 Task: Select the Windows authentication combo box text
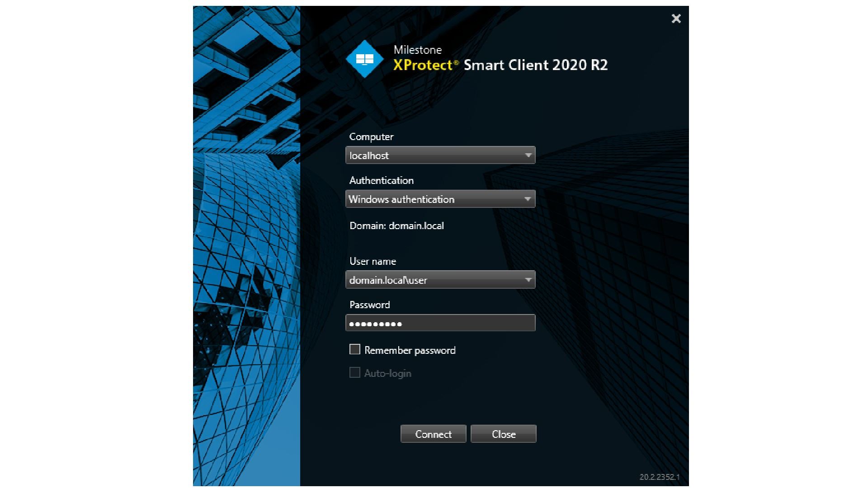click(401, 199)
